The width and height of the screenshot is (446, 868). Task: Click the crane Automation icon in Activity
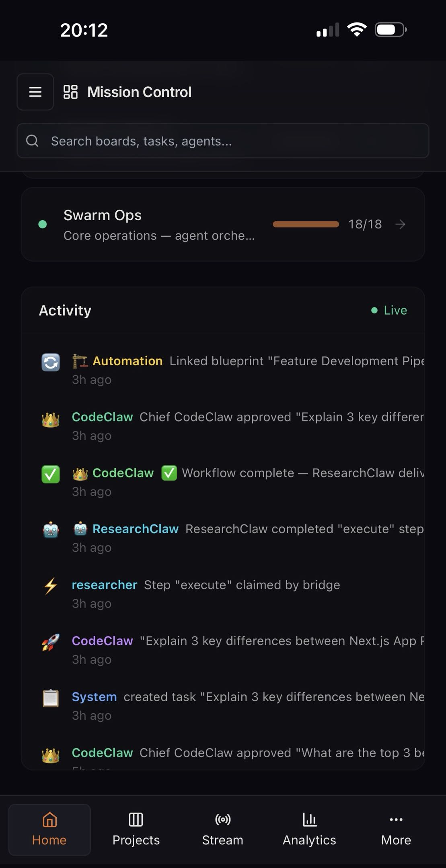(x=80, y=360)
